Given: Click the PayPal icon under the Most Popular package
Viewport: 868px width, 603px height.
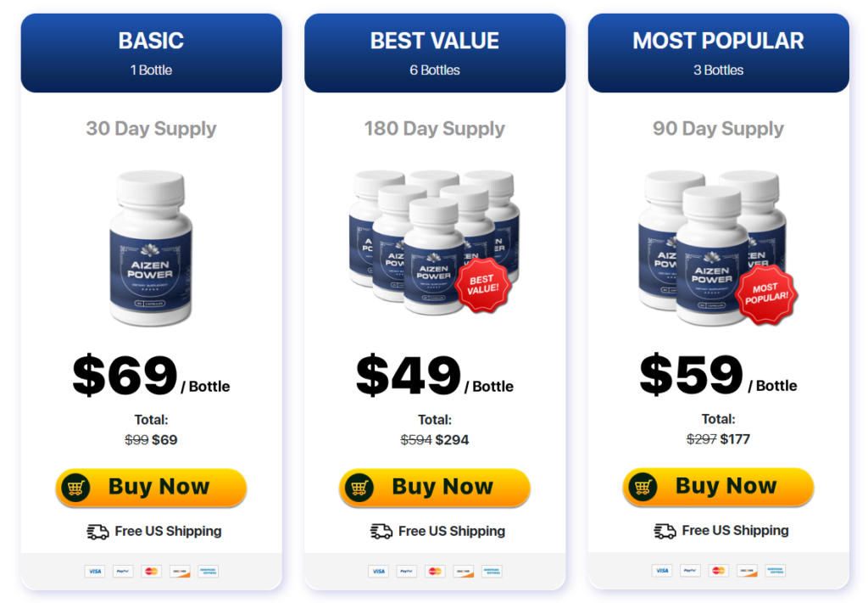Looking at the screenshot, I should coord(690,571).
